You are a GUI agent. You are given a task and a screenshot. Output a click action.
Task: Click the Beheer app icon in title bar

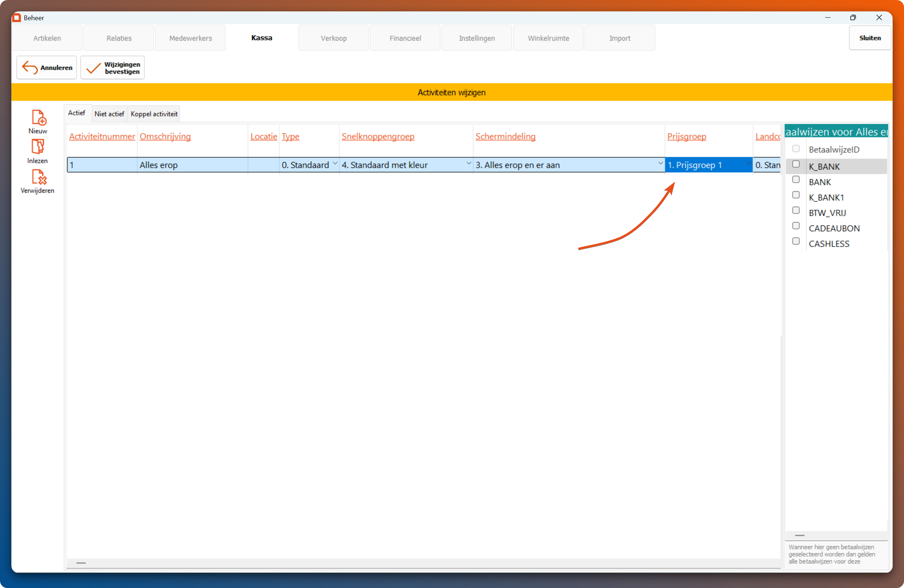point(17,18)
